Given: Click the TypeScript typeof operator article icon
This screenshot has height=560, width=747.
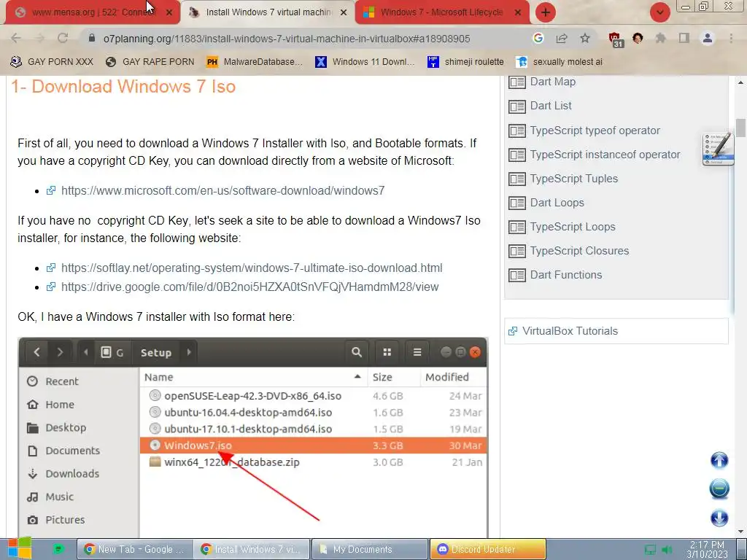Looking at the screenshot, I should [x=517, y=131].
